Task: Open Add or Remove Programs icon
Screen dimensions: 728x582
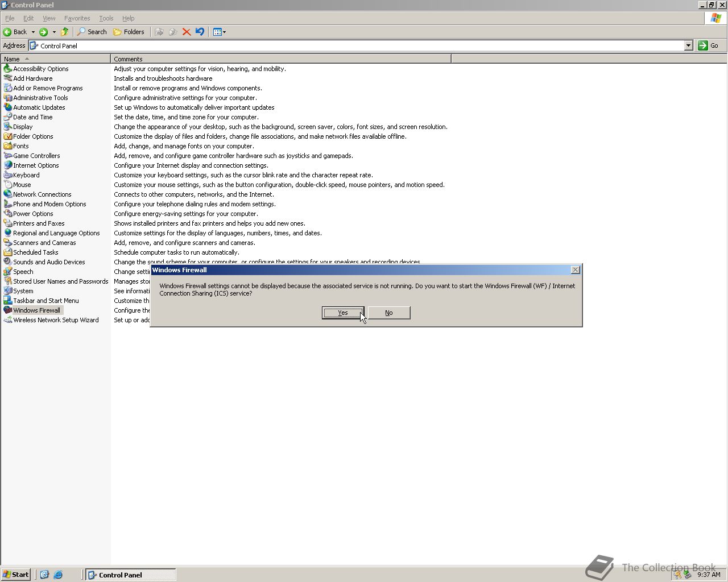Action: click(x=7, y=88)
